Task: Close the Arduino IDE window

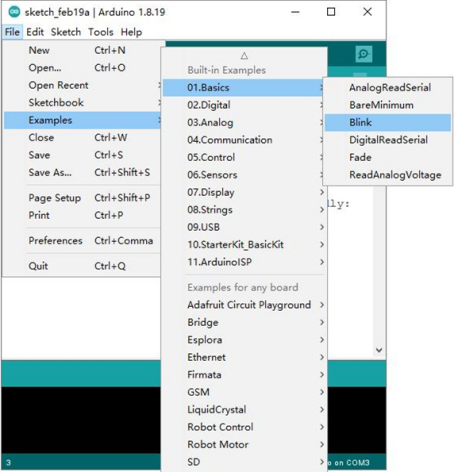Action: point(367,12)
